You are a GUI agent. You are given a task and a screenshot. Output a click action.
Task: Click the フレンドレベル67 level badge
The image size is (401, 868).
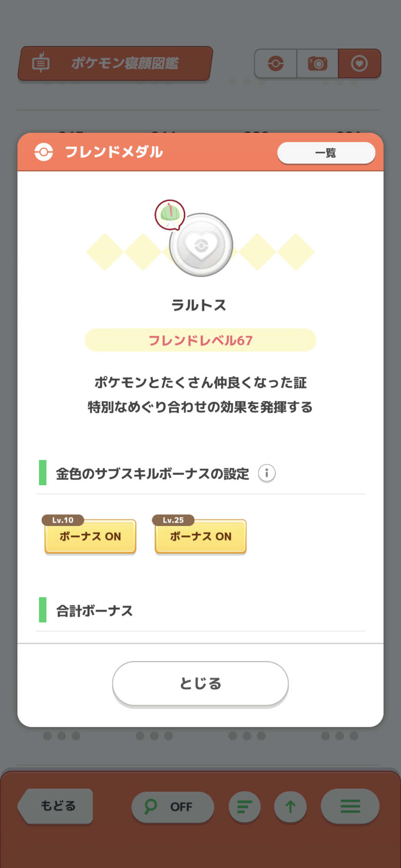(200, 340)
